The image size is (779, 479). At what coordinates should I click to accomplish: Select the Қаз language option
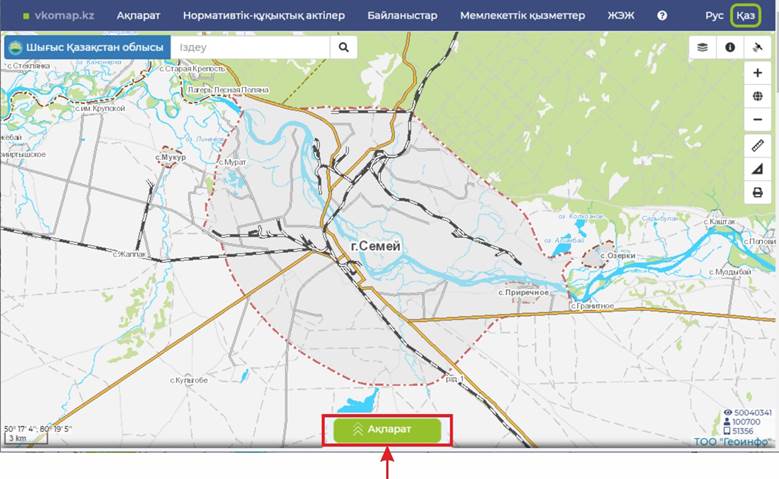(745, 16)
